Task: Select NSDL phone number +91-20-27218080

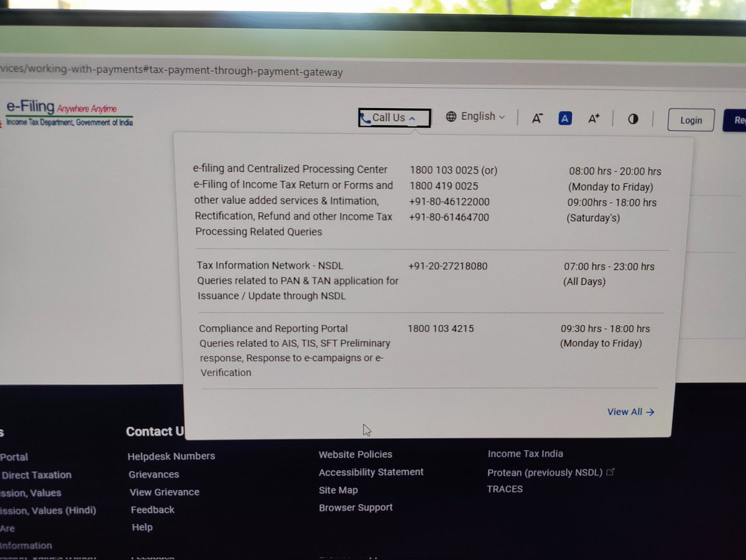Action: (x=448, y=266)
